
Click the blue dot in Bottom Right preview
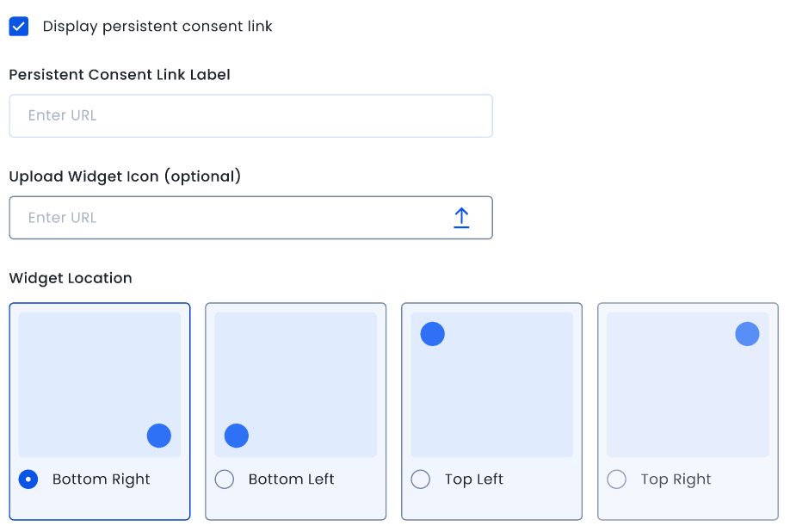tap(159, 436)
